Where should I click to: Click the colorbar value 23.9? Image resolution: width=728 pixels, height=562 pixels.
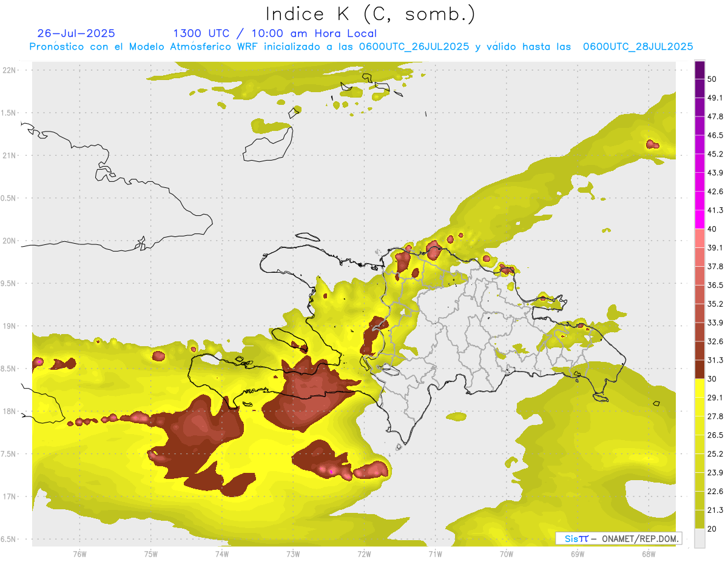(x=715, y=473)
